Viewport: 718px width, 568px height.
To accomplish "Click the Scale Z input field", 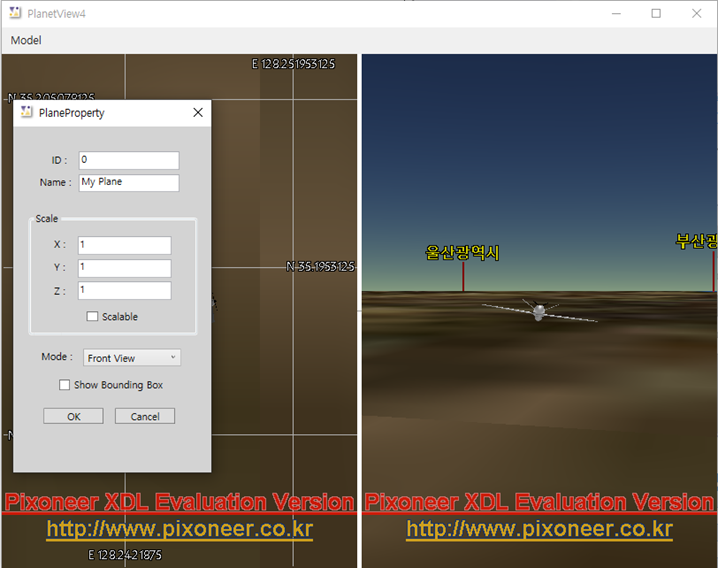I will pyautogui.click(x=125, y=290).
